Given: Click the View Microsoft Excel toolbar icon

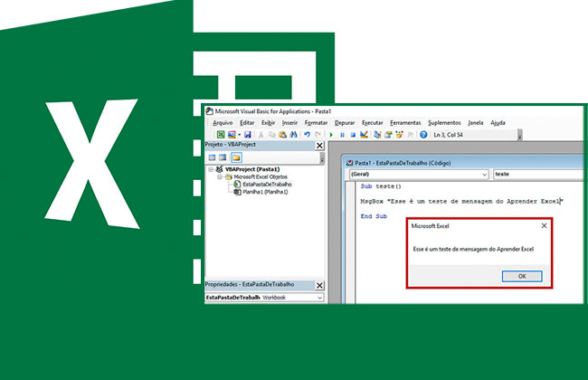Looking at the screenshot, I should (x=221, y=134).
